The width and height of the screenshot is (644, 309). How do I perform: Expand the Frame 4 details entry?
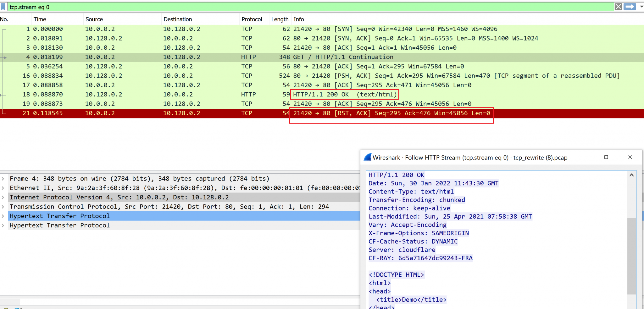point(3,178)
